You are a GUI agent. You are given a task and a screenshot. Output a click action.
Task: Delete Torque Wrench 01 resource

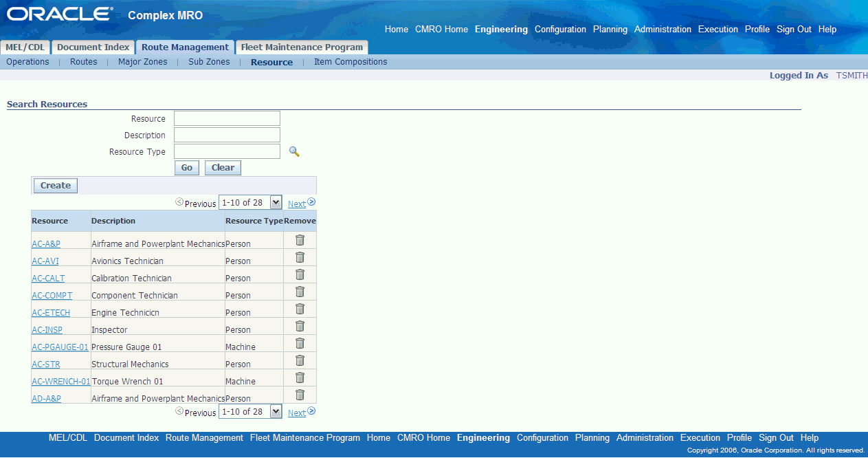click(x=300, y=378)
